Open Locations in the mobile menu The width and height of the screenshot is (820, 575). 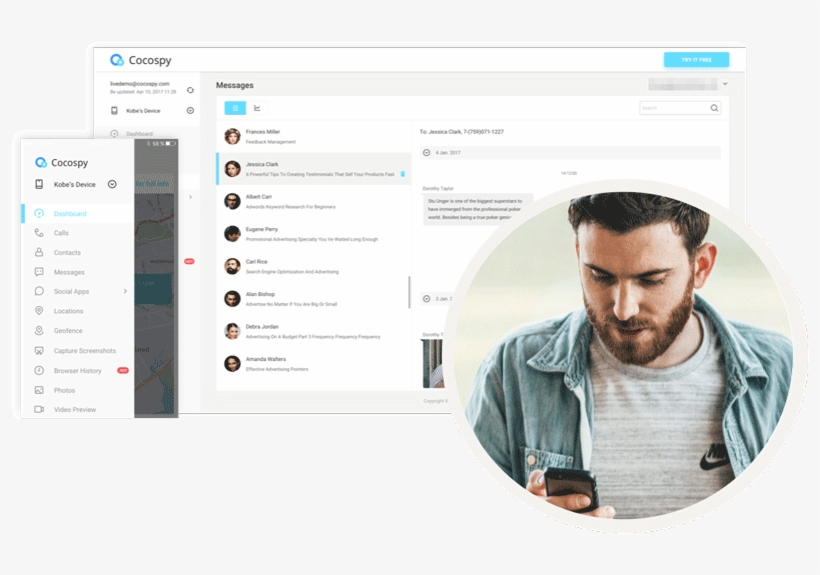(x=77, y=311)
